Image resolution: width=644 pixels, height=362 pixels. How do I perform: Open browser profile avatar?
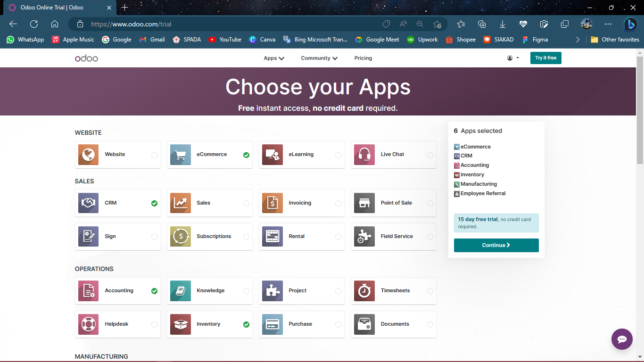click(586, 24)
